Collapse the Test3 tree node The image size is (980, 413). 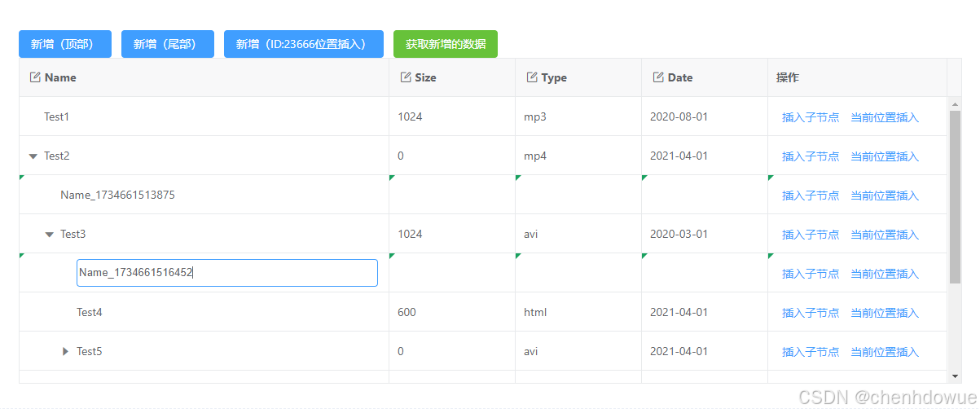click(50, 235)
